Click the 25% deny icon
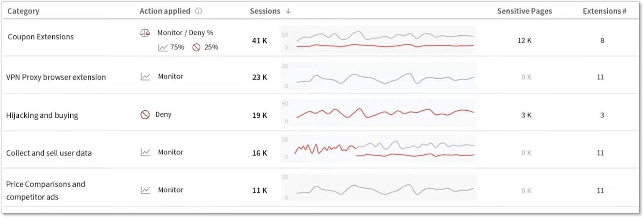Screen dimensions: 644x218 (196, 47)
